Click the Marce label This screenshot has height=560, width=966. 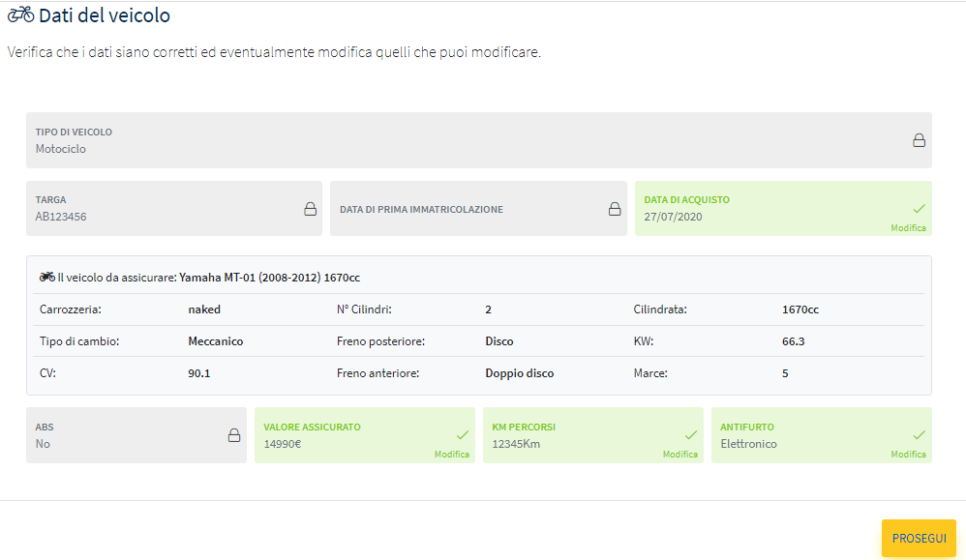pyautogui.click(x=649, y=373)
